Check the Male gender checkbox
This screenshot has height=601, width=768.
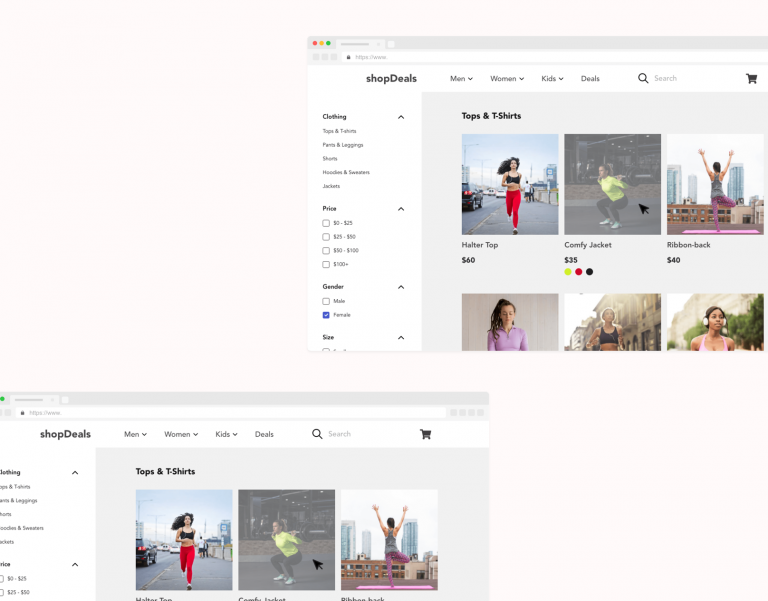tap(326, 301)
